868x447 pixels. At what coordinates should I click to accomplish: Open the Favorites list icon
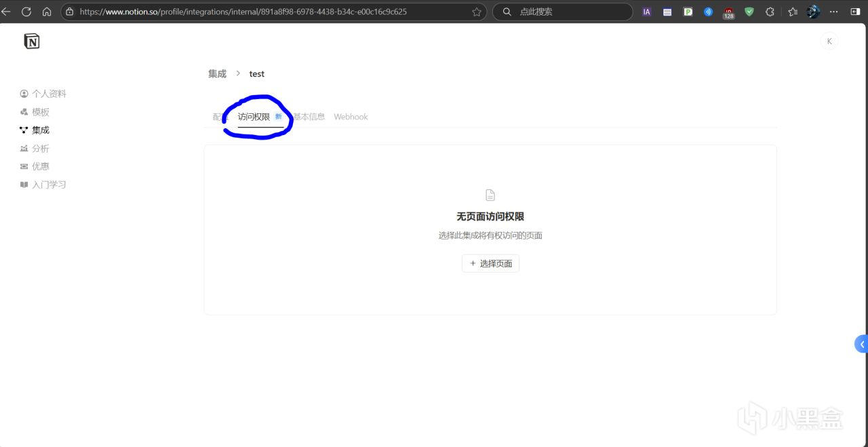pyautogui.click(x=793, y=12)
